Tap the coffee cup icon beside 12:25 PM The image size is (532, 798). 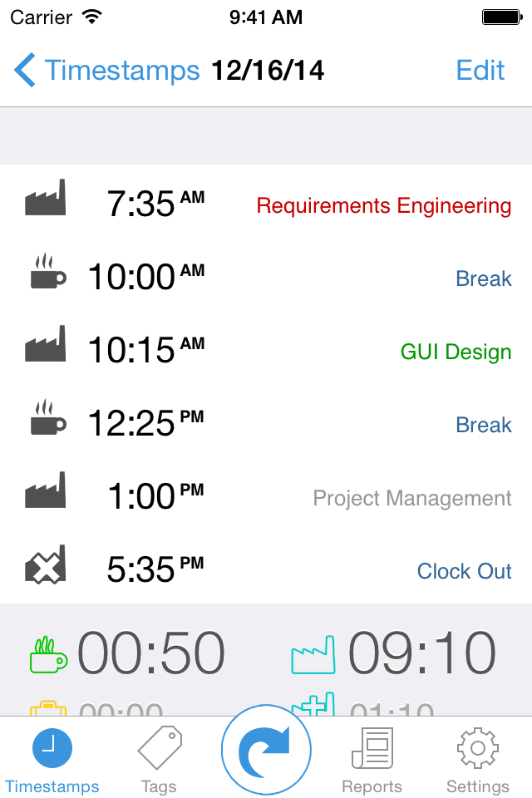click(48, 419)
